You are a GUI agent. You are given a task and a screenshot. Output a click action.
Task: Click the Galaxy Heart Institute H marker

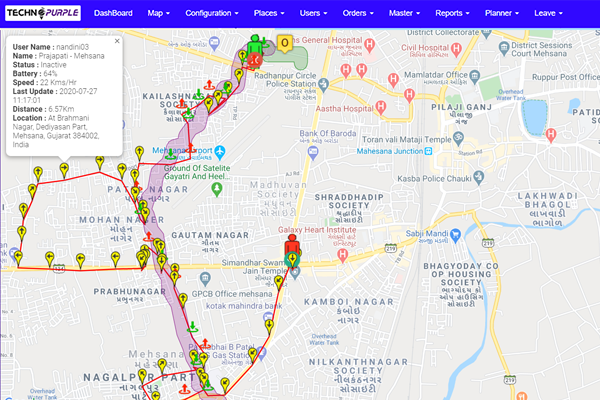(343, 255)
